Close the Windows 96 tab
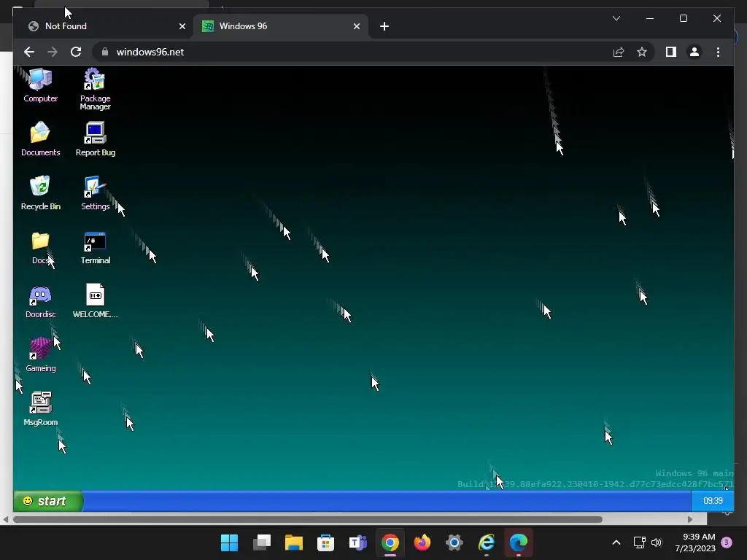The width and height of the screenshot is (747, 560). pos(356,26)
